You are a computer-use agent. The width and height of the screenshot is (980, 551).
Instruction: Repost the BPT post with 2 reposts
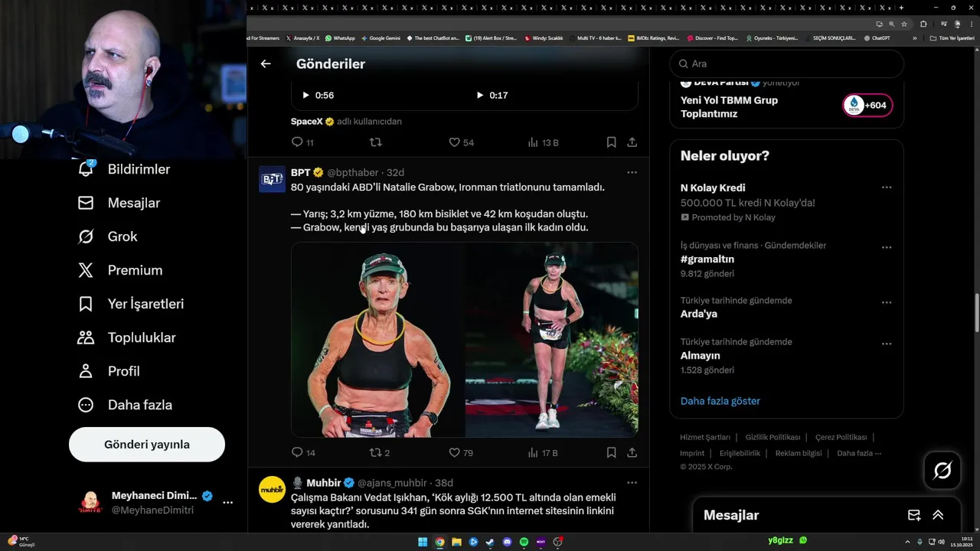pyautogui.click(x=380, y=453)
